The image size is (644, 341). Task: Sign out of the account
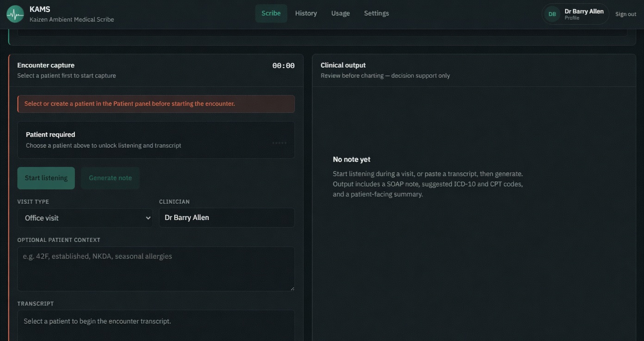[x=625, y=14]
